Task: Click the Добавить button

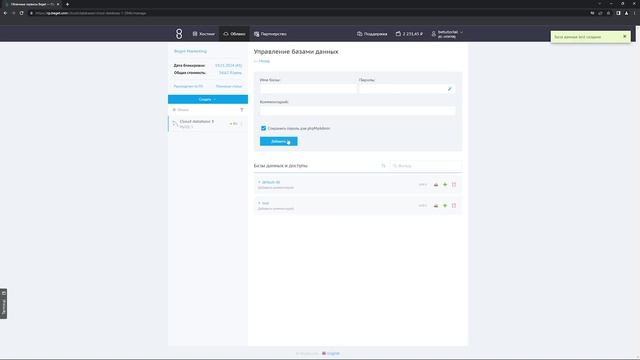Action: [278, 141]
